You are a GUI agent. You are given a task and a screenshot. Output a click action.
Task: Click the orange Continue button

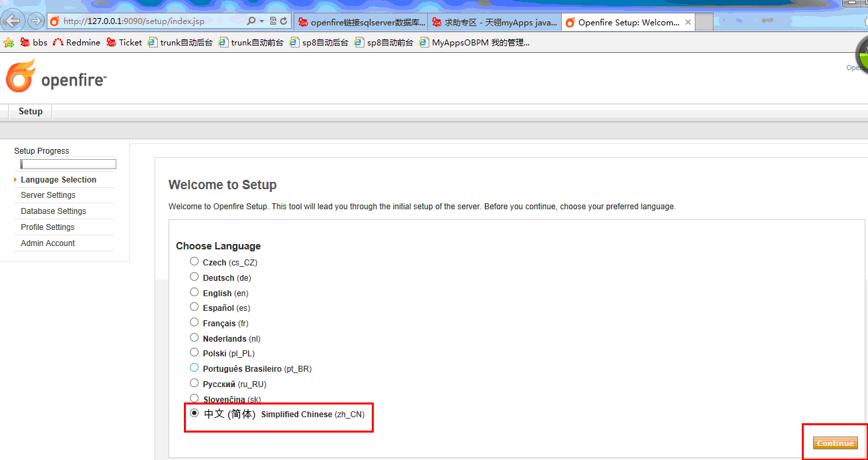tap(835, 443)
